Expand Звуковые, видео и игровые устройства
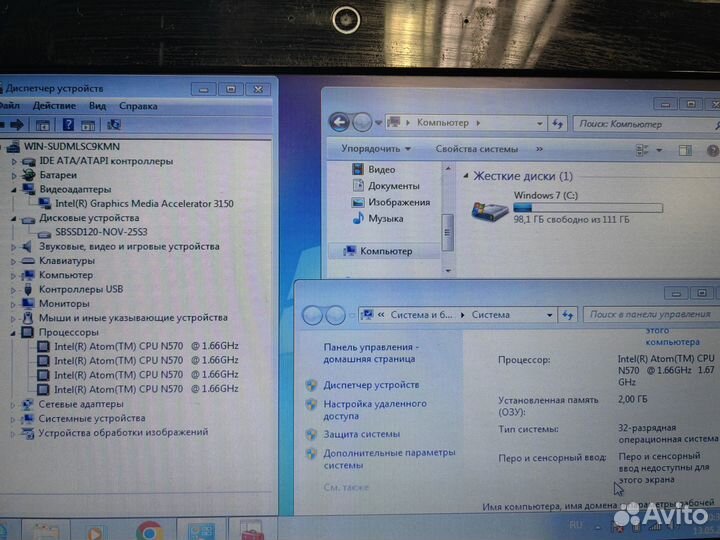Screen dimensions: 720x540 [x=14, y=247]
